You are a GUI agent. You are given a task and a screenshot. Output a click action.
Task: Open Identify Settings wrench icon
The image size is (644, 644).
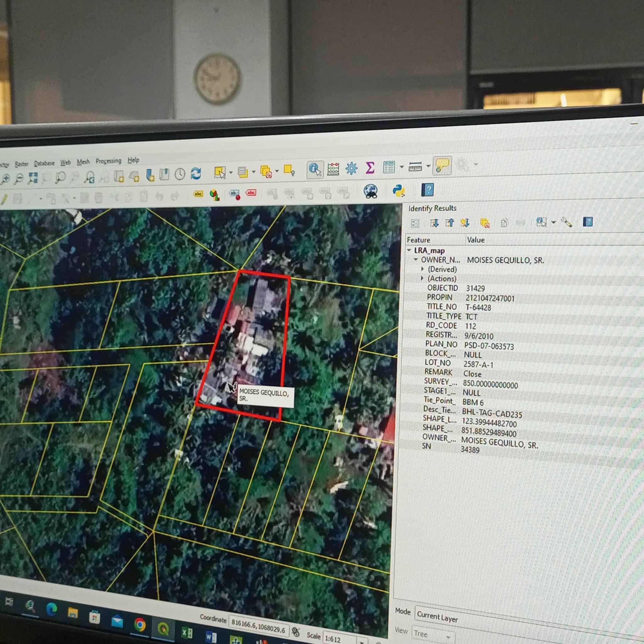tap(566, 222)
